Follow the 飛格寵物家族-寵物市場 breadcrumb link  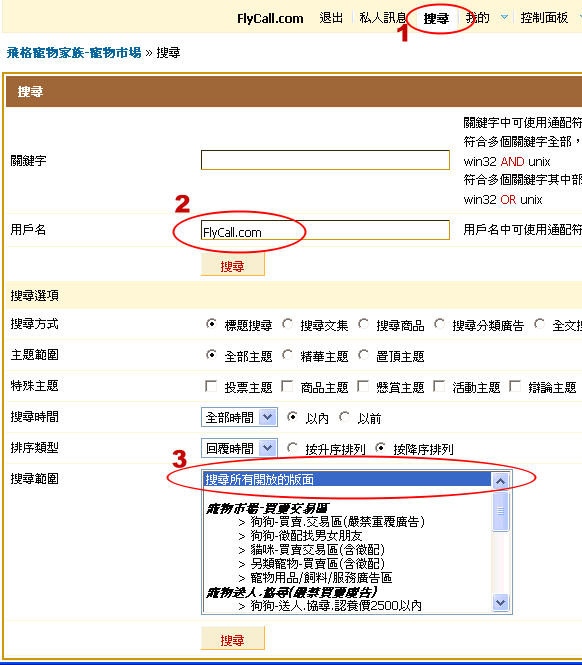[x=74, y=53]
